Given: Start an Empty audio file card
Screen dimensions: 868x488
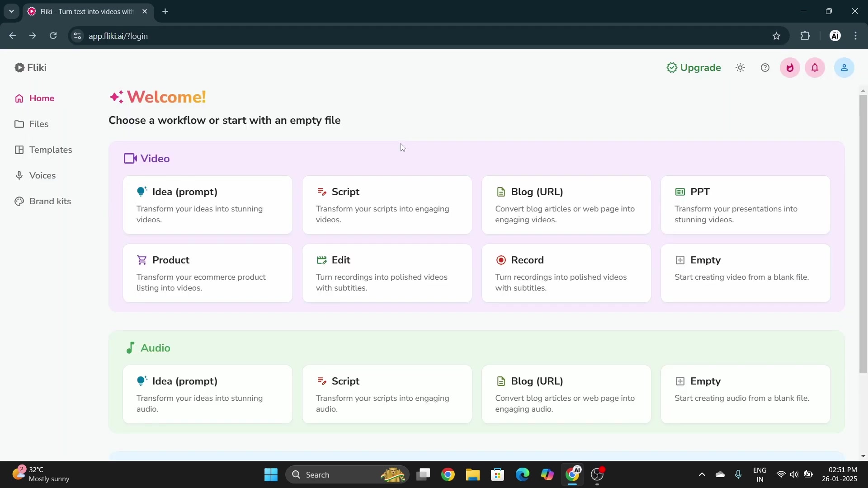Looking at the screenshot, I should point(745,394).
